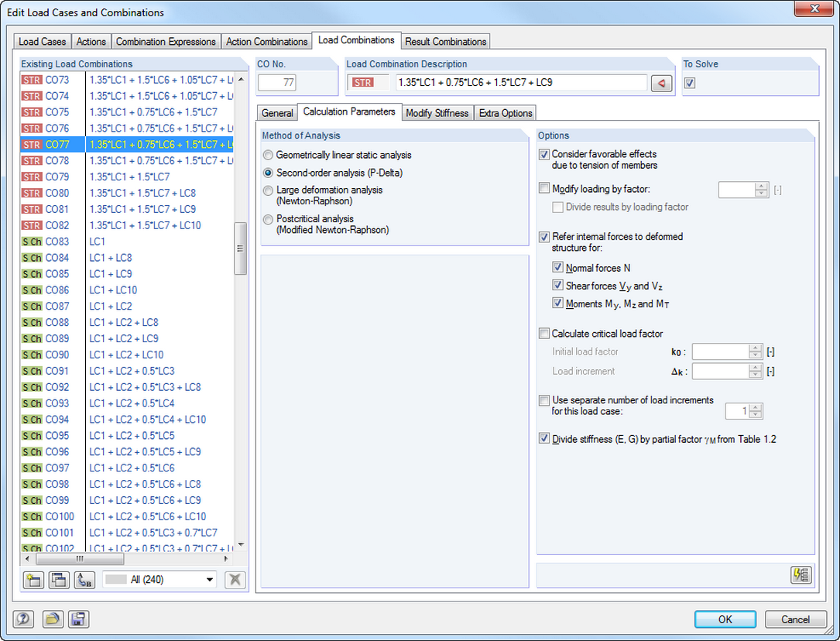Click the STR badge in description field

pos(362,83)
